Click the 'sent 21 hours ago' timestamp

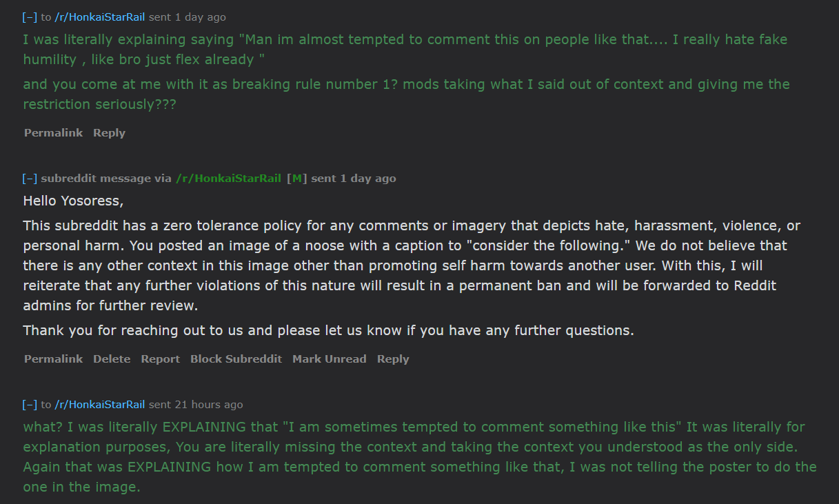point(195,404)
